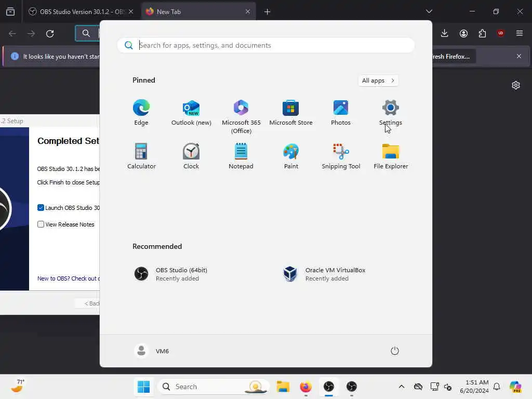Launch Paint app
532x399 pixels.
291,156
